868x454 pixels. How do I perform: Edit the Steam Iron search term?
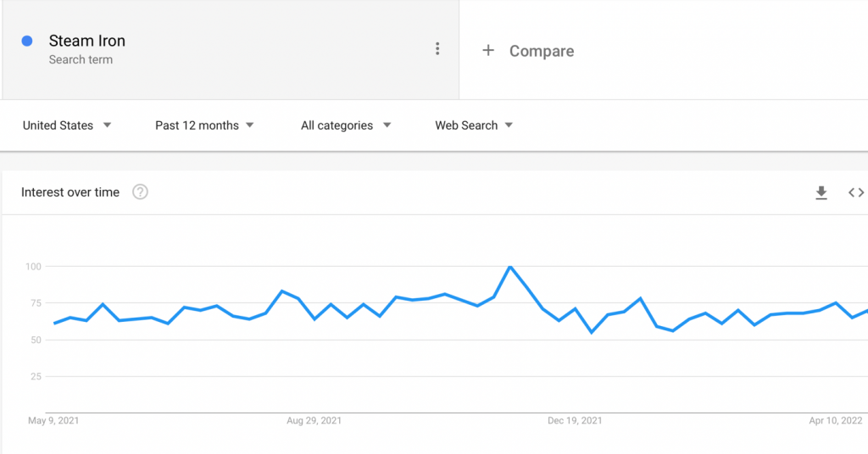tap(87, 41)
